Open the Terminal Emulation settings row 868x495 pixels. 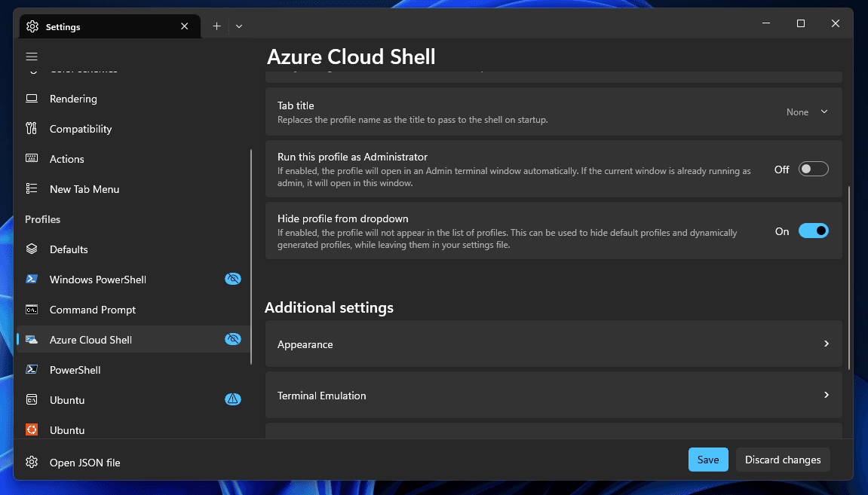tap(554, 395)
